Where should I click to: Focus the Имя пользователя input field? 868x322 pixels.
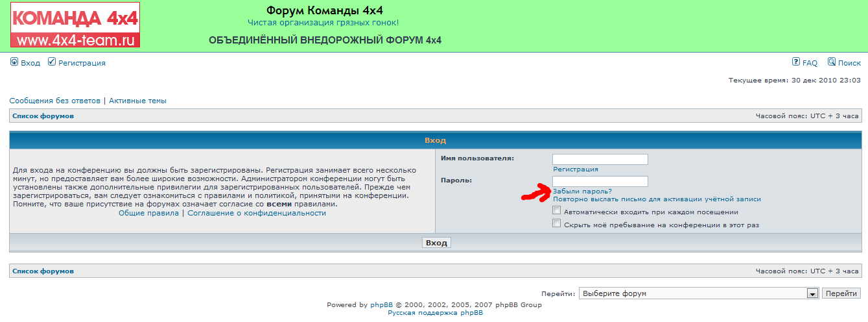[600, 159]
